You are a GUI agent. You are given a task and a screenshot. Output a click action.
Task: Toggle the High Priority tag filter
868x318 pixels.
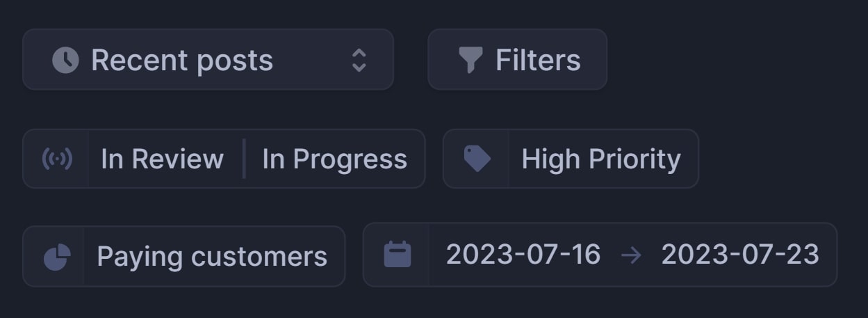coord(601,159)
